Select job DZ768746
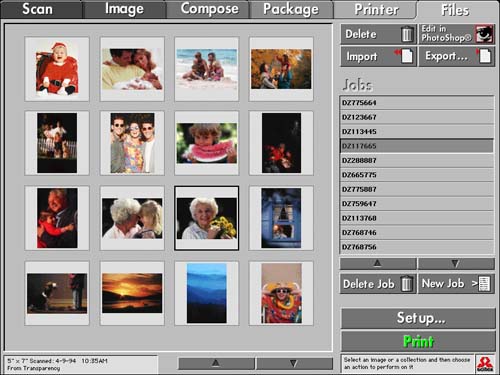The width and height of the screenshot is (500, 375). (x=417, y=233)
